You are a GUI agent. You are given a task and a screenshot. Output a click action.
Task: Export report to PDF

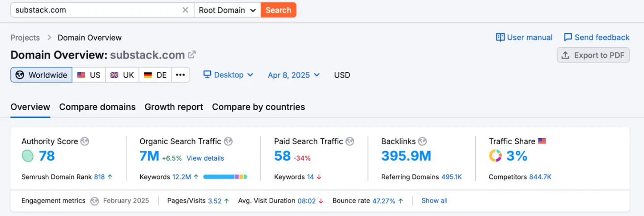pos(593,55)
